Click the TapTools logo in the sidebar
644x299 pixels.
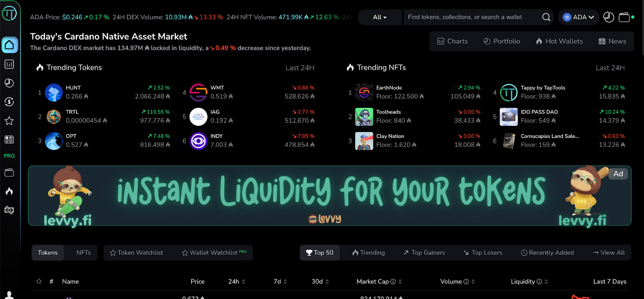pyautogui.click(x=9, y=14)
